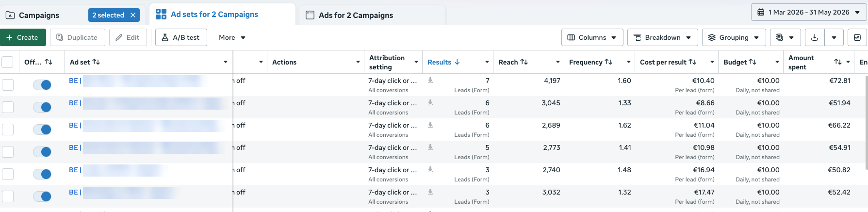Sort by Budget column arrows

pyautogui.click(x=753, y=62)
